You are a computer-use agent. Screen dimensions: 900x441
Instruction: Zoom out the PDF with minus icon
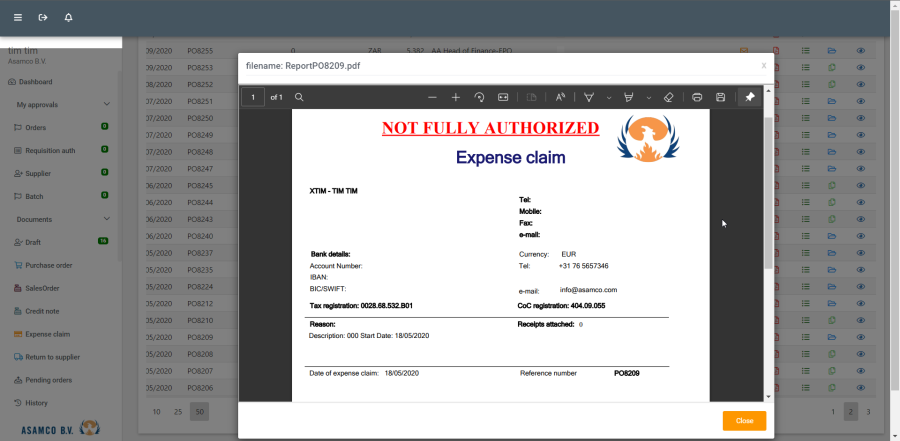[432, 97]
